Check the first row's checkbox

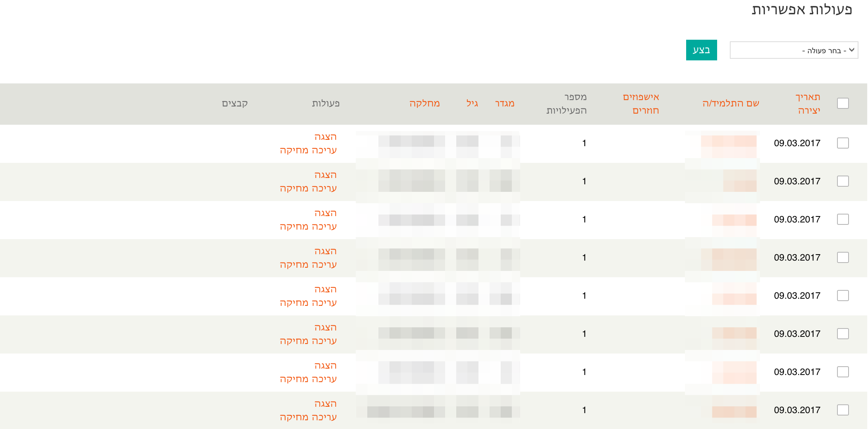tap(843, 143)
